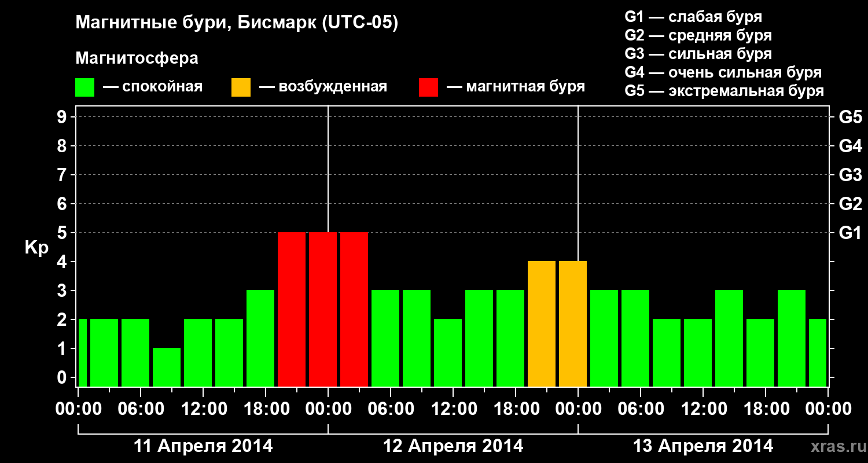This screenshot has width=868, height=463.
Task: Click the line 'G1 — слабая буря'
Action: coord(693,17)
